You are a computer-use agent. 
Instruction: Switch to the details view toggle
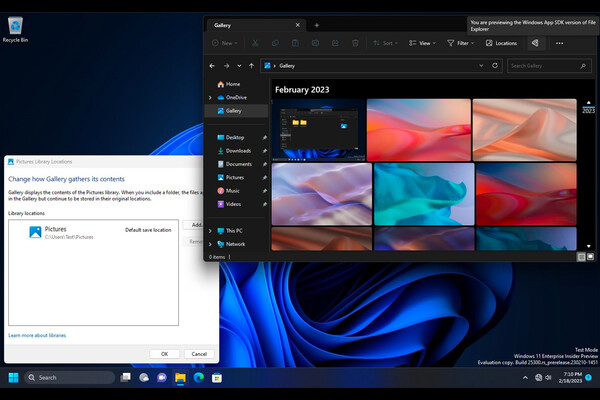580,257
